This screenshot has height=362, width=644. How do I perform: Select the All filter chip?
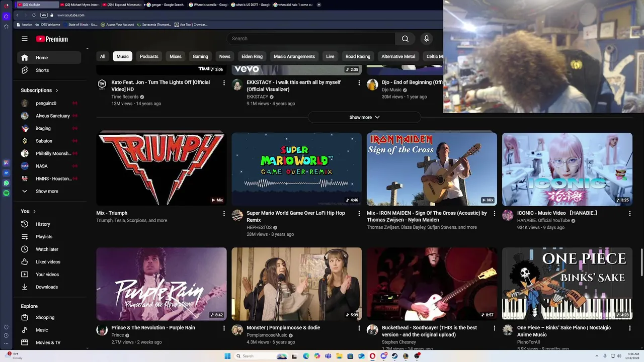[x=103, y=57]
